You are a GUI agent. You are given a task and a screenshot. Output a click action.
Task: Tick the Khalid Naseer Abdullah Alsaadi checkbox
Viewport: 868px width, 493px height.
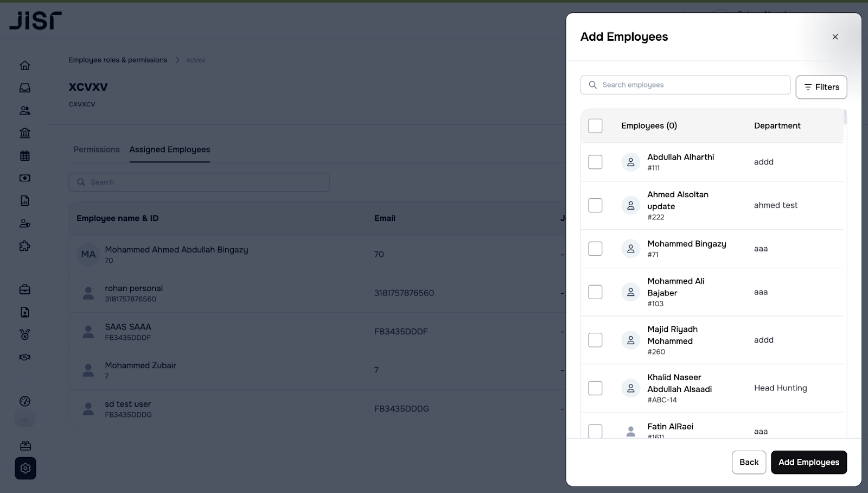[x=595, y=388]
